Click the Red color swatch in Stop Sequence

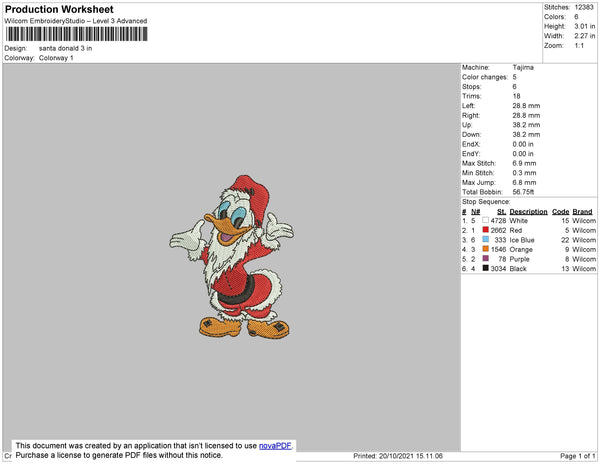pyautogui.click(x=486, y=230)
